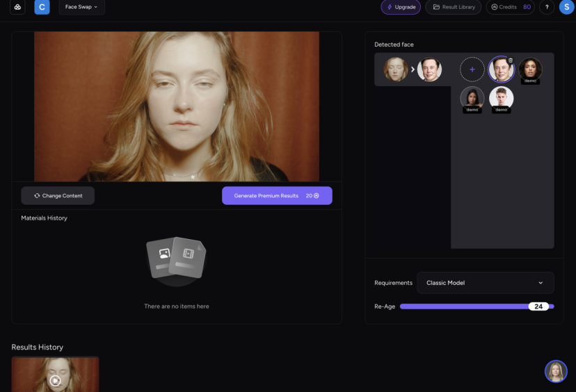Choose the young man demo face
The image size is (576, 392).
pyautogui.click(x=501, y=99)
